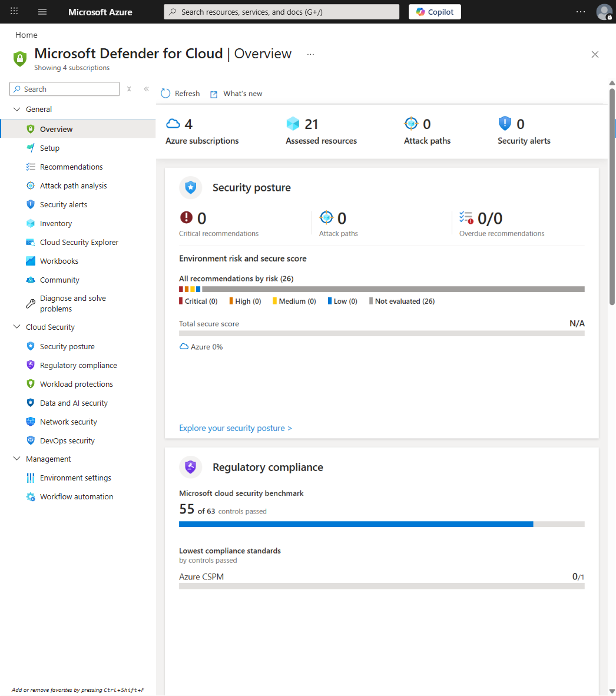This screenshot has width=616, height=696.
Task: Click the Total secure score bar
Action: coord(382,333)
